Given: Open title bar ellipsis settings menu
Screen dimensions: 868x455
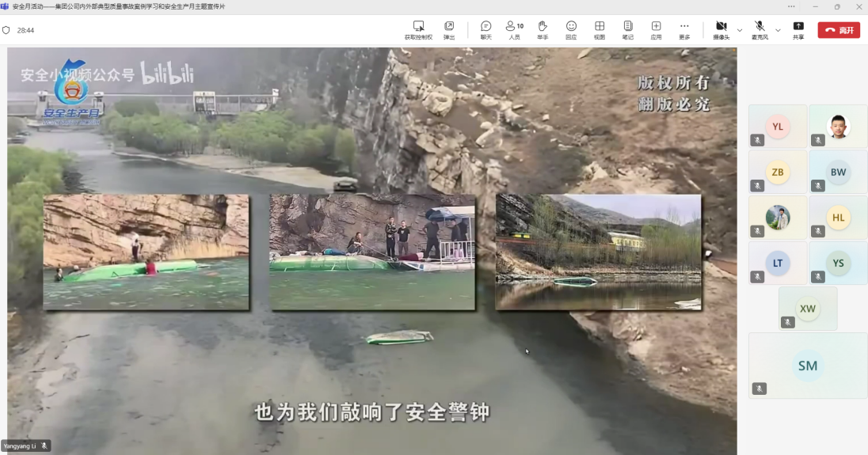Looking at the screenshot, I should (x=791, y=6).
